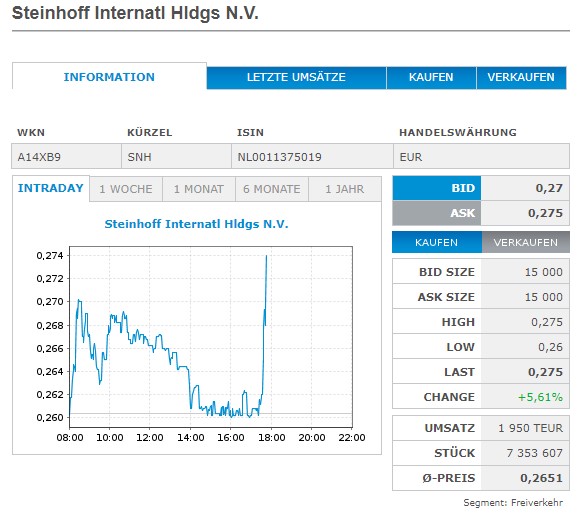This screenshot has width=581, height=529.
Task: Switch to the LETZTE UMSÄTZE tab
Action: (x=296, y=77)
